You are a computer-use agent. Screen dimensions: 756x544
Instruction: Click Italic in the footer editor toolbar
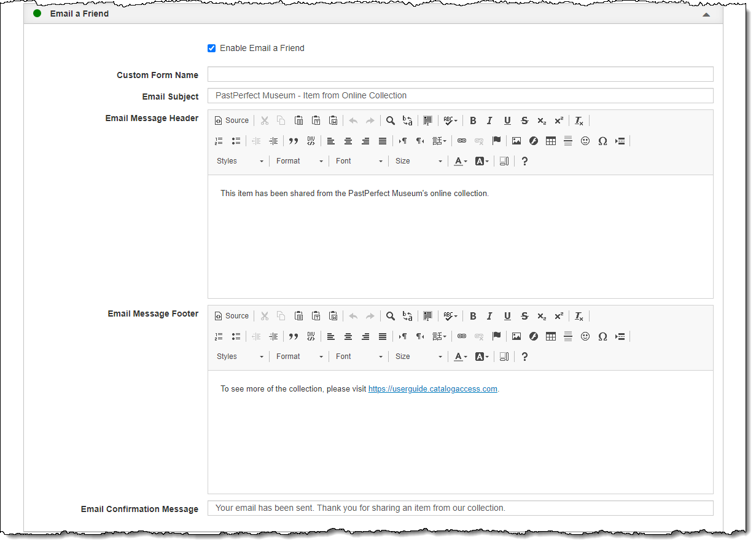click(x=489, y=316)
